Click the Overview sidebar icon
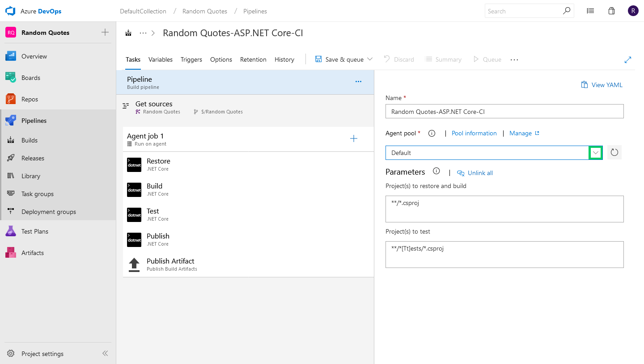 pos(11,56)
